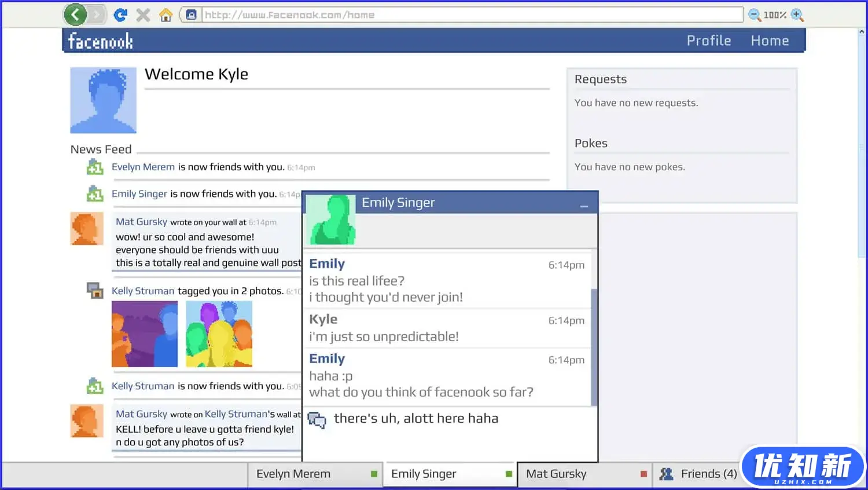Viewport: 868px width, 490px height.
Task: Open the Home page in header
Action: tap(770, 41)
